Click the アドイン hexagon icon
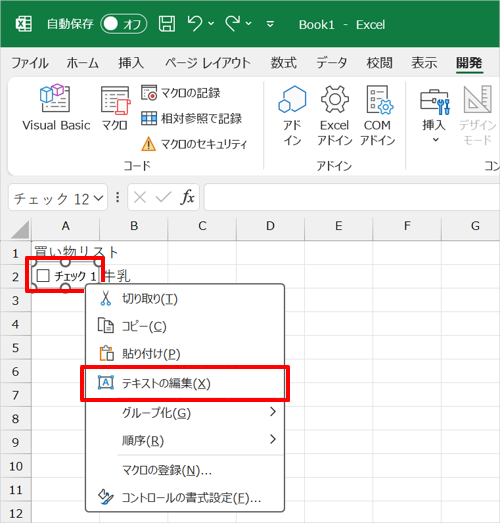This screenshot has height=523, width=500. tap(292, 99)
